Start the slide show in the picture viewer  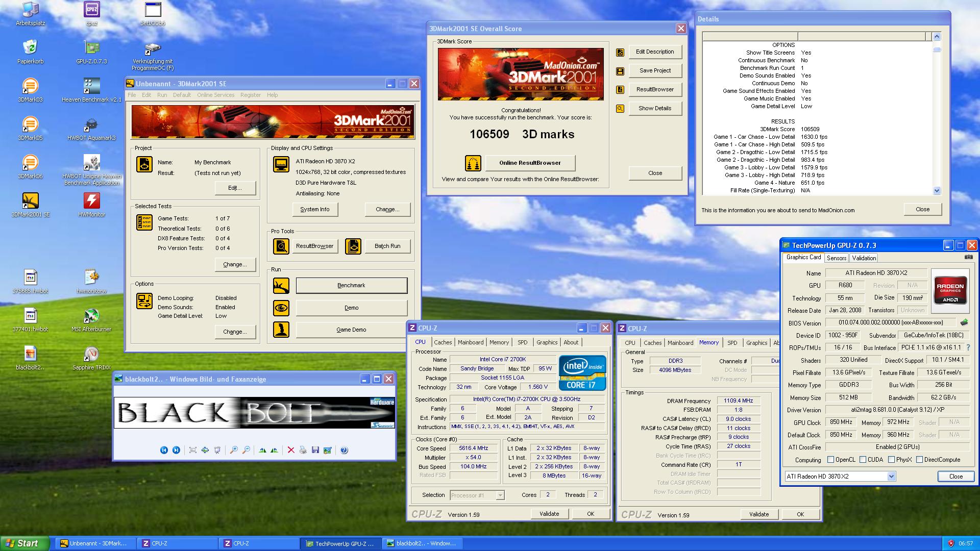coord(217,450)
